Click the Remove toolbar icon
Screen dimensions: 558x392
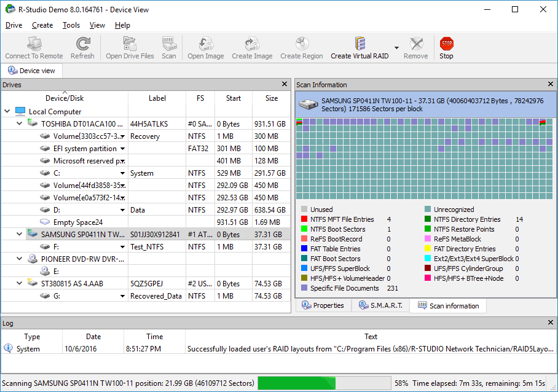(x=415, y=48)
